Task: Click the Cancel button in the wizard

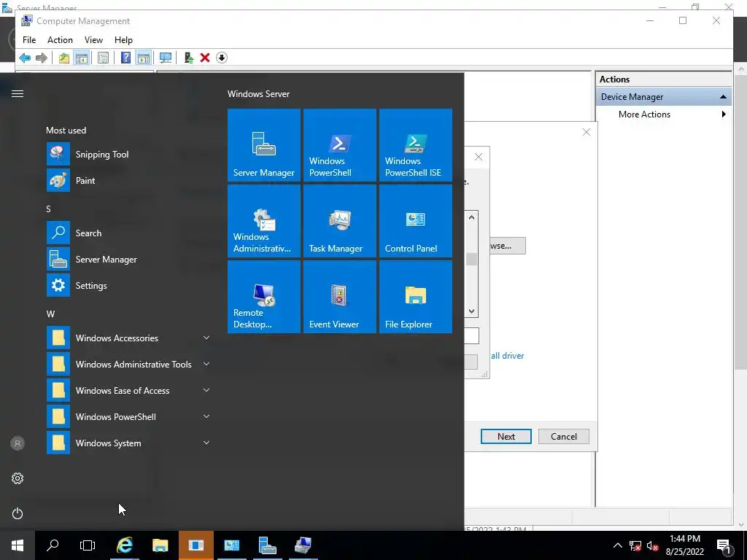Action: coord(564,436)
